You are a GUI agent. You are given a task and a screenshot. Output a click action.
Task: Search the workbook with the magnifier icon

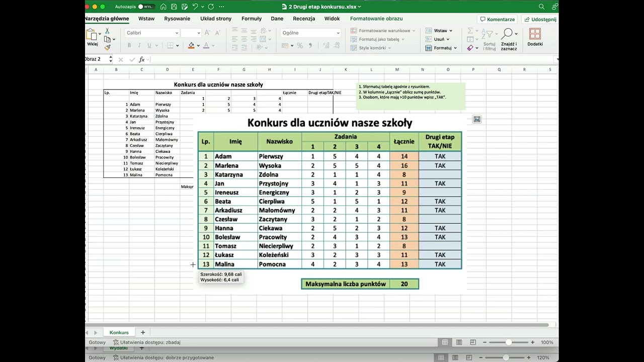tap(541, 7)
